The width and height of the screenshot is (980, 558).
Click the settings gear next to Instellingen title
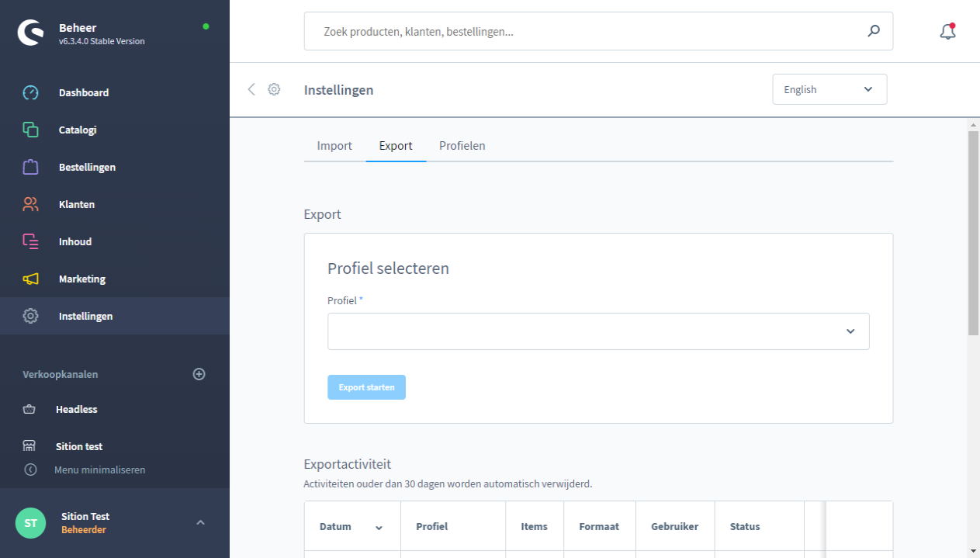tap(274, 89)
